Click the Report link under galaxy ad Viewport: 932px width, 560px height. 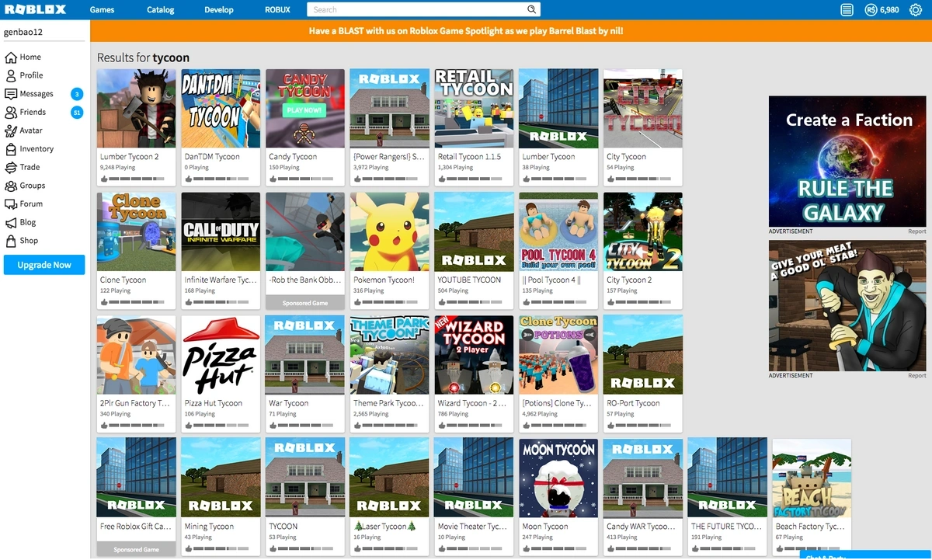[916, 231]
